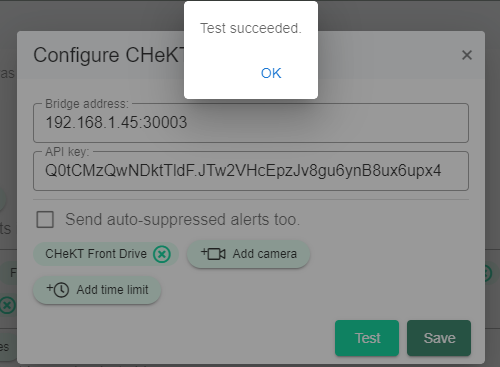This screenshot has width=500, height=367.
Task: Select the CHeKT Front Drive chip label
Action: (96, 254)
